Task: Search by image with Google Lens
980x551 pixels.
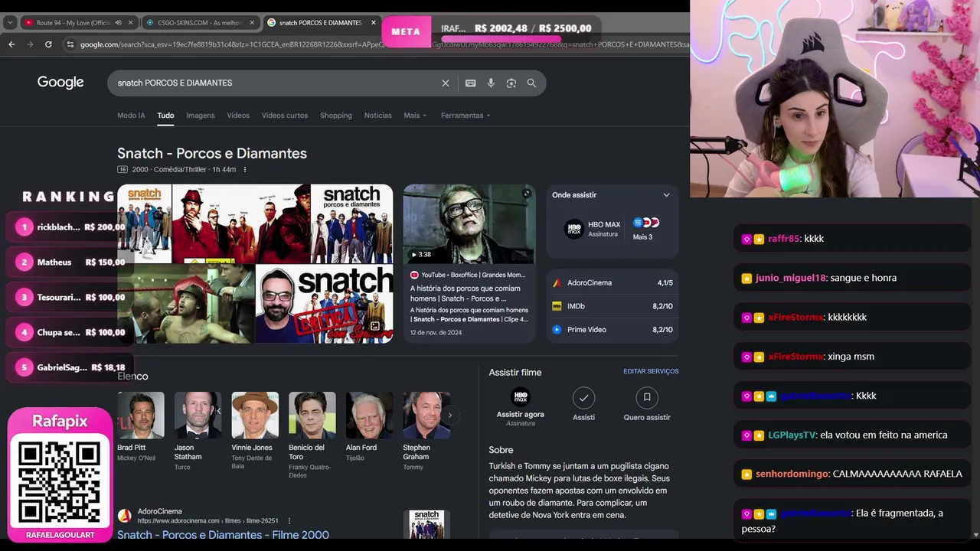Action: click(x=511, y=83)
